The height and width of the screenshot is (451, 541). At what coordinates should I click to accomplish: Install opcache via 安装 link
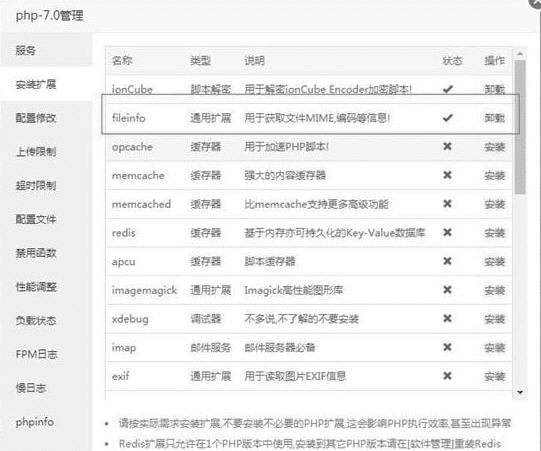coord(494,147)
